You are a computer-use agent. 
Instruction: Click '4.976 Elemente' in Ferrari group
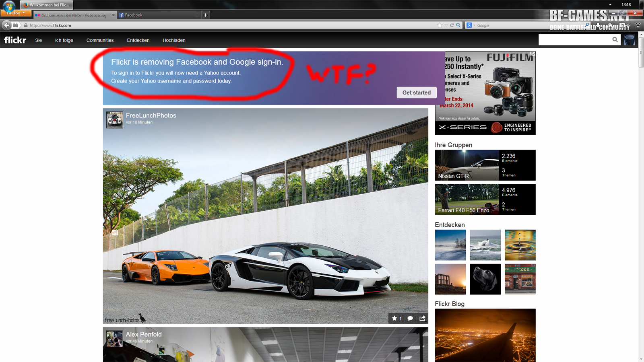pyautogui.click(x=510, y=192)
